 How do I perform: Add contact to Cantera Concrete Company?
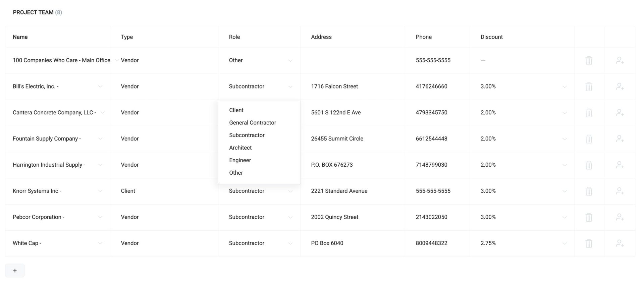click(x=620, y=113)
